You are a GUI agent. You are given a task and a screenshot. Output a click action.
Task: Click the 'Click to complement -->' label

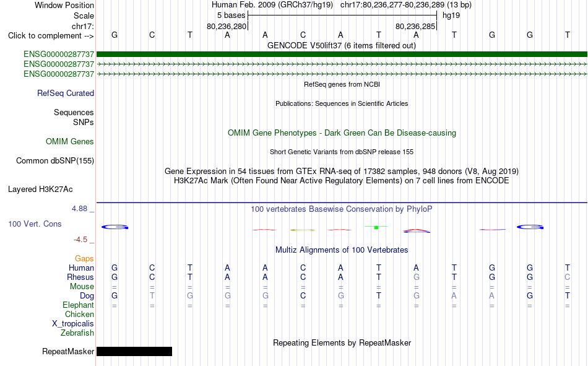51,36
